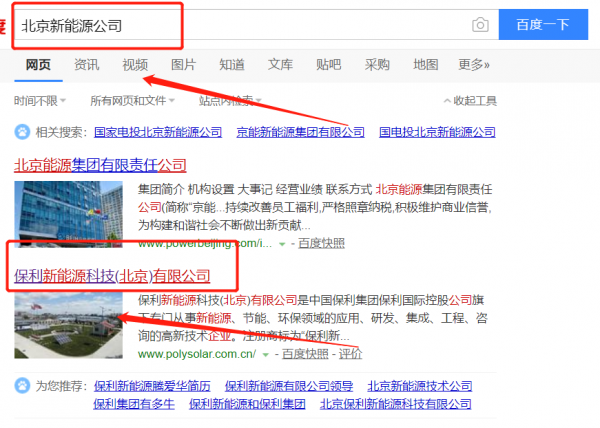Image resolution: width=600 pixels, height=428 pixels.
Task: Click the paw icon beside 为您推荐
Action: [22, 386]
